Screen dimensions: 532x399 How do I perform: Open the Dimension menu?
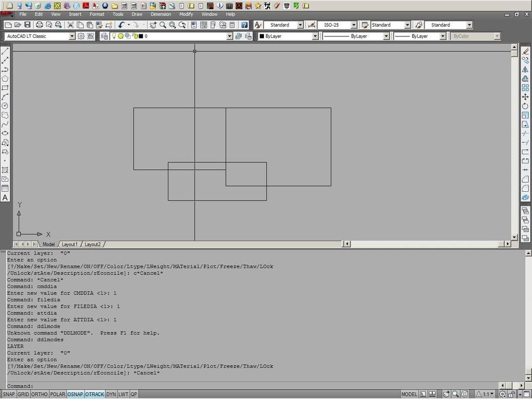click(x=161, y=14)
